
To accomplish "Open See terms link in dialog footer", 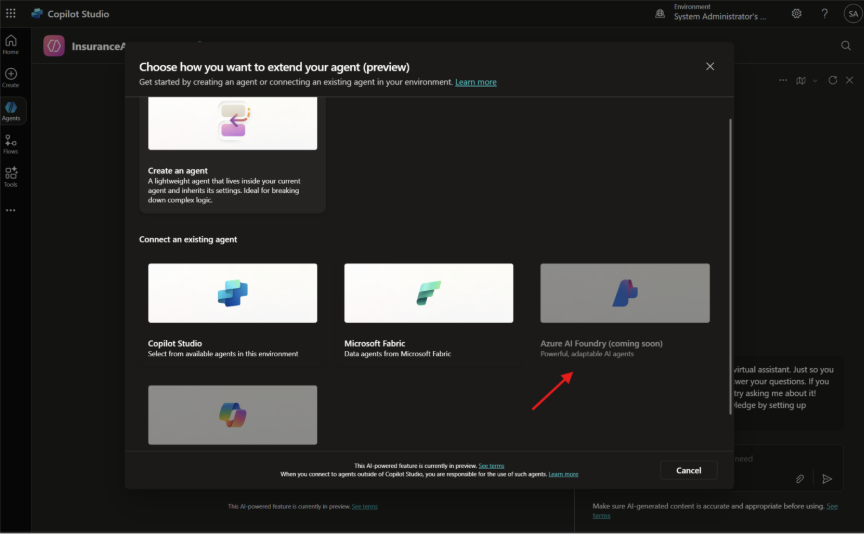I will pos(491,466).
